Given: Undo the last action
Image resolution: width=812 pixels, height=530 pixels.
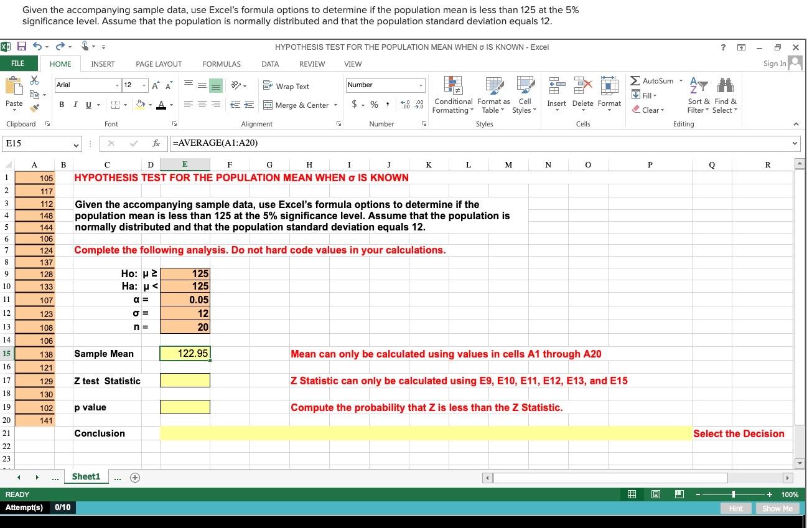Looking at the screenshot, I should click(37, 47).
